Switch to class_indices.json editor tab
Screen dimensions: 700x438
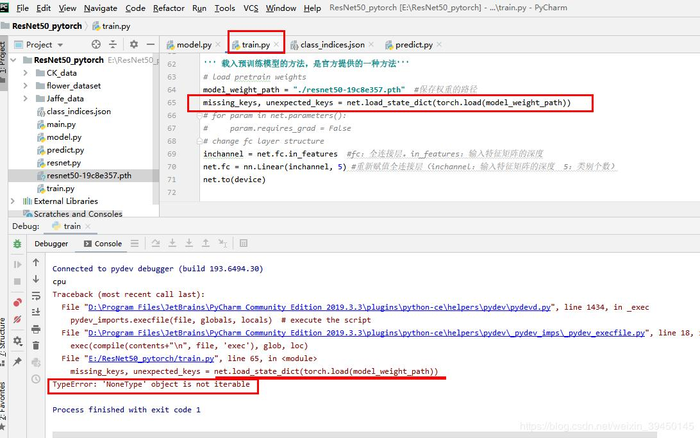tap(332, 45)
